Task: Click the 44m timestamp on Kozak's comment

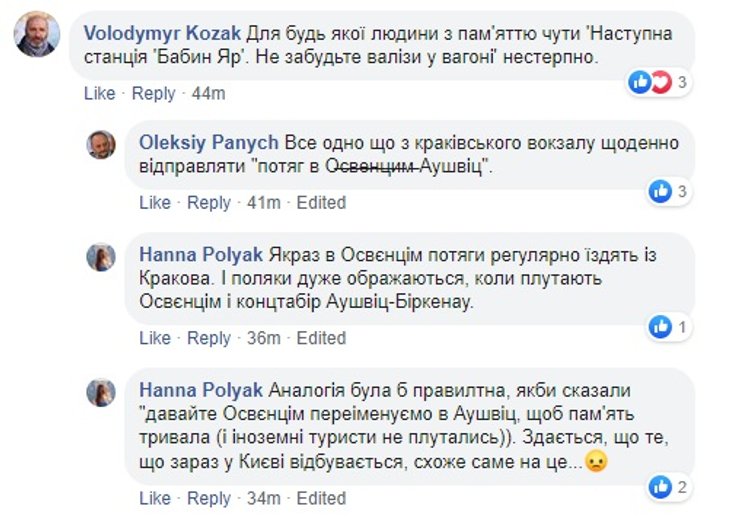Action: click(209, 93)
